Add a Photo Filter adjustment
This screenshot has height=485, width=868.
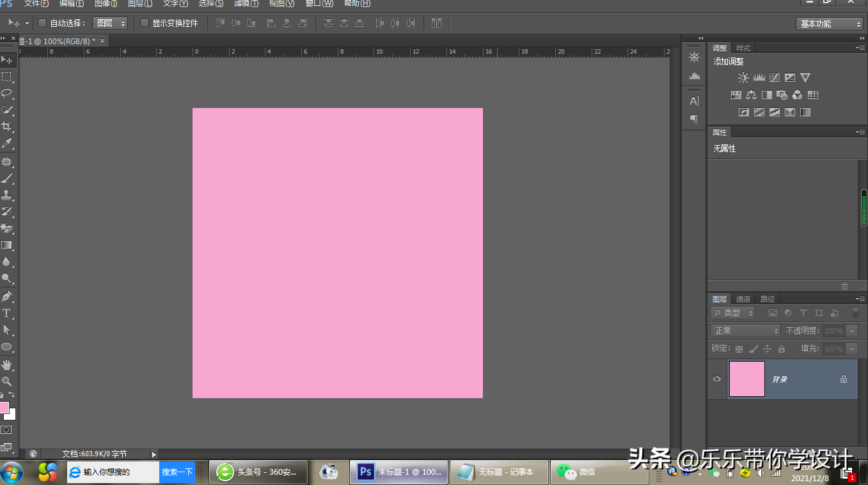tap(782, 95)
